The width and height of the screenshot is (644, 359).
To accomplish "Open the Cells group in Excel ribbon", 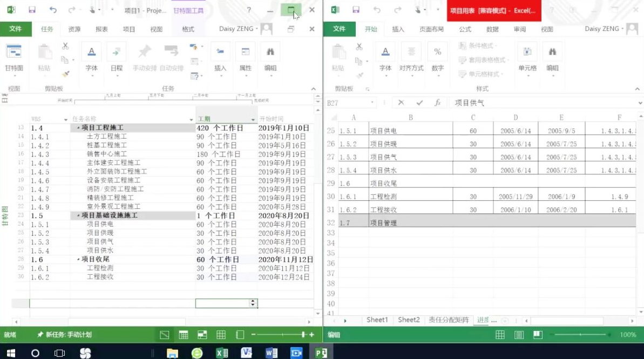I will 527,59.
